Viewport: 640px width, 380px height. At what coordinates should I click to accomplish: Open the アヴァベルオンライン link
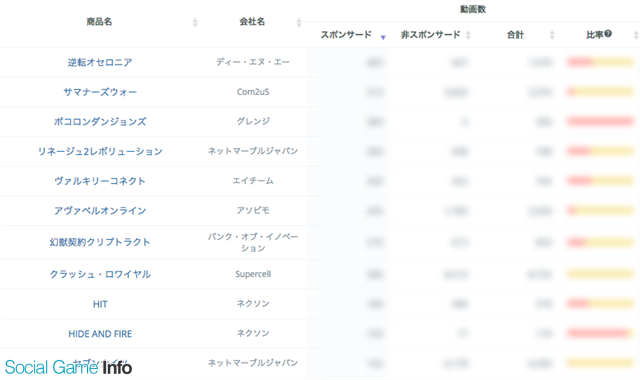tap(100, 211)
